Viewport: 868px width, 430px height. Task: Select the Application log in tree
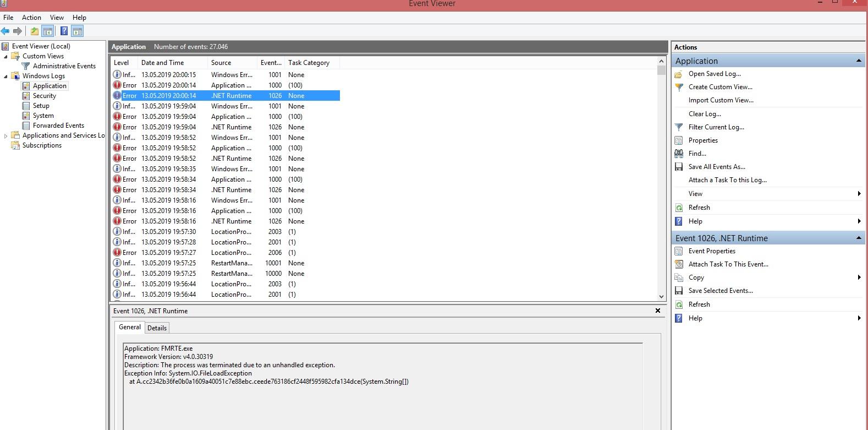[x=50, y=86]
